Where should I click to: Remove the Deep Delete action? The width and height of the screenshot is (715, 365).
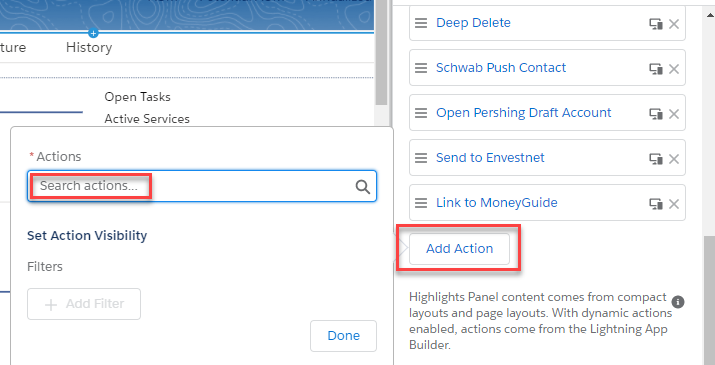pyautogui.click(x=674, y=24)
